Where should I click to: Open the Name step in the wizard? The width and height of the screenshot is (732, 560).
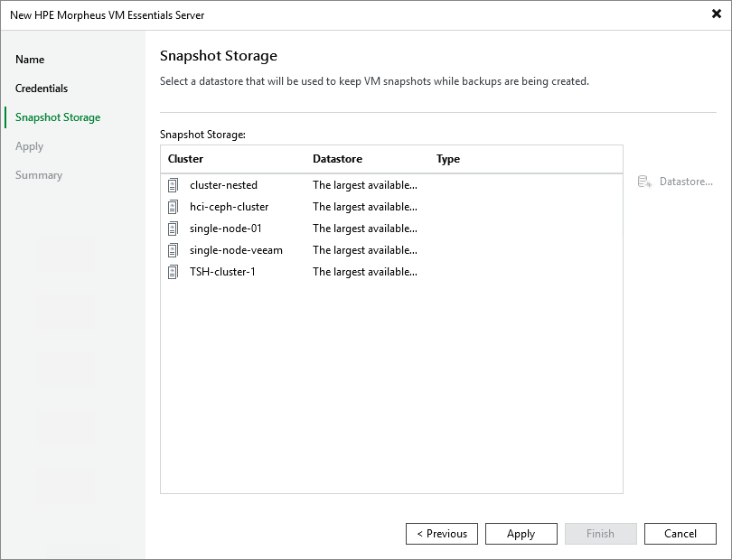pyautogui.click(x=30, y=60)
